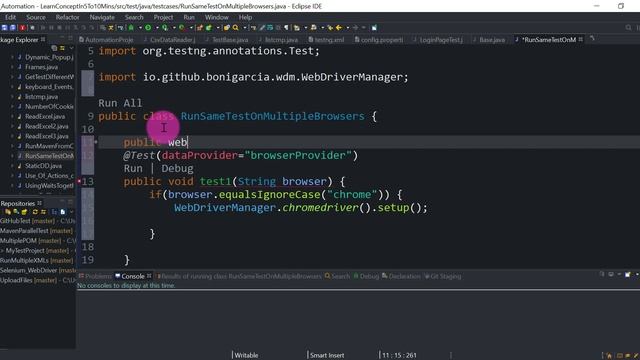This screenshot has width=640, height=360.
Task: Switch to testng.xml editor tab
Action: 327,40
